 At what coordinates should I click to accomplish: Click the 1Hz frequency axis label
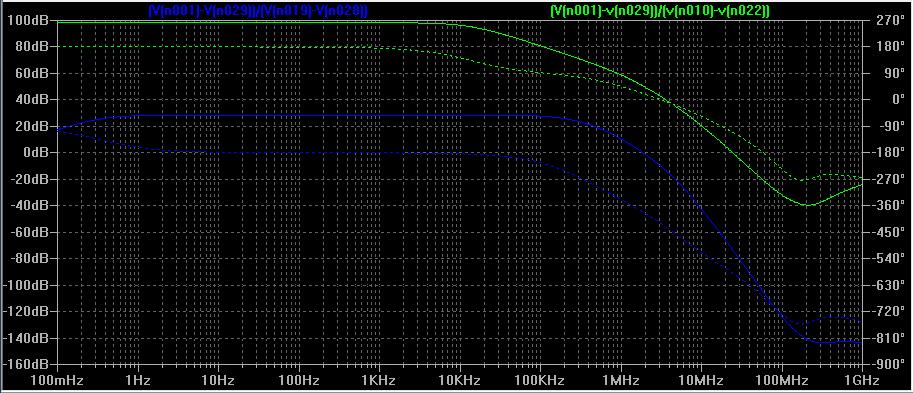click(x=138, y=381)
